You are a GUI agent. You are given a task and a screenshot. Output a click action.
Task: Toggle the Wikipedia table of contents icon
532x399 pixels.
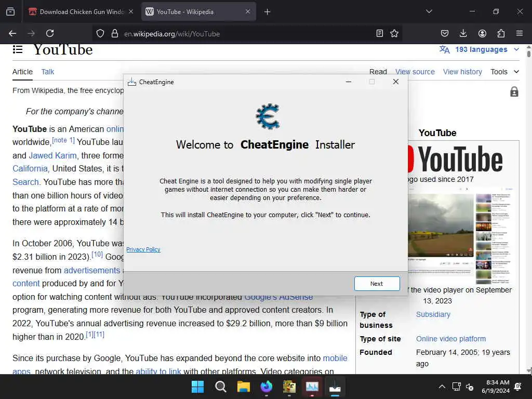pos(18,49)
